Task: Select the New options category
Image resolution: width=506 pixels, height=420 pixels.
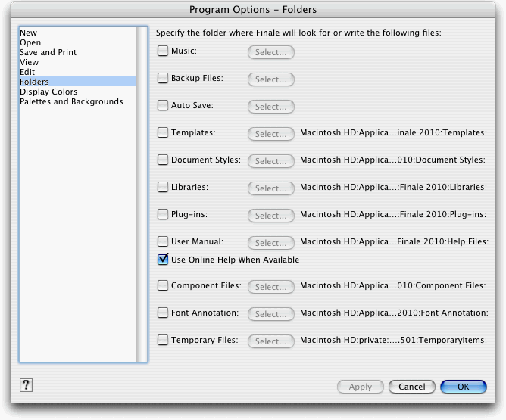Action: pos(77,33)
